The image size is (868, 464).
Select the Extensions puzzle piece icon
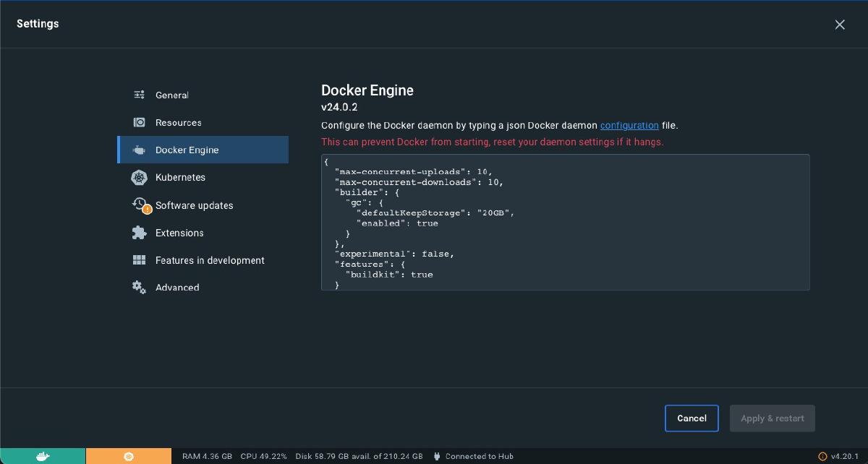click(139, 232)
